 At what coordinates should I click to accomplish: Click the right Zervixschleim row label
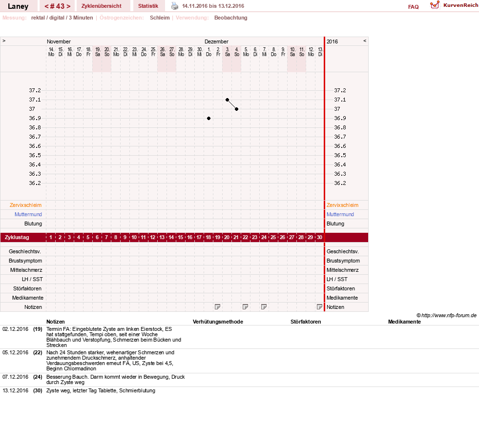click(342, 205)
